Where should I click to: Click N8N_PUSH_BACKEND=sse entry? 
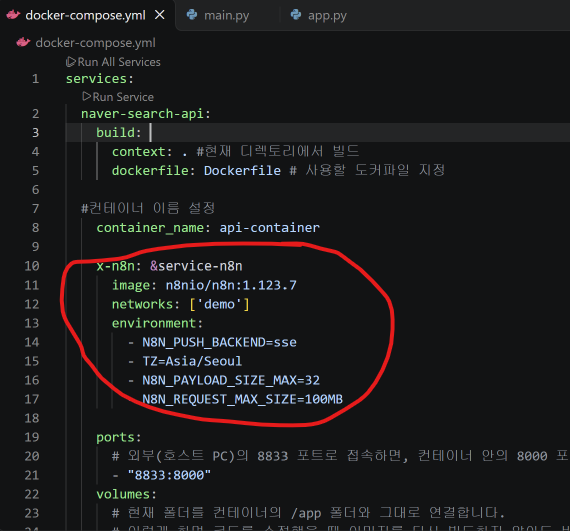pos(219,342)
